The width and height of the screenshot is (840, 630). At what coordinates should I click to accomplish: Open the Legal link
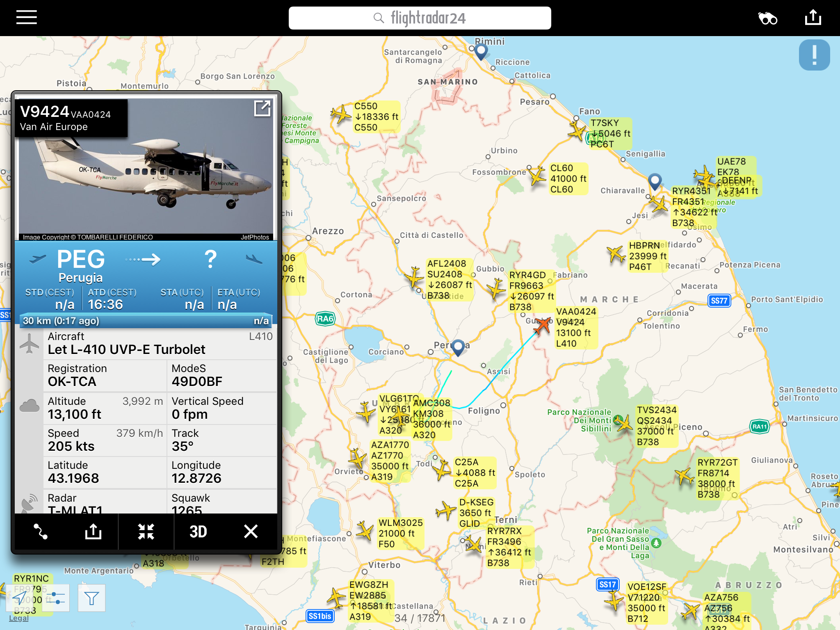point(18,618)
